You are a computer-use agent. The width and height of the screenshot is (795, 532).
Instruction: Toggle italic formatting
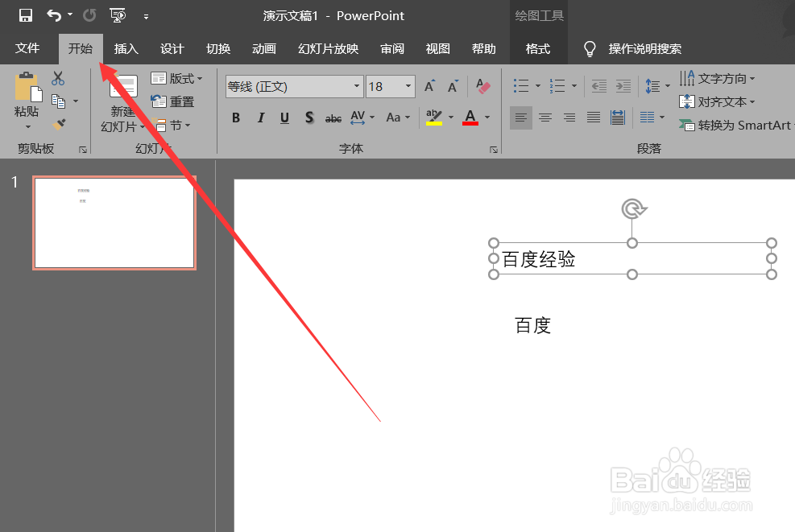pos(261,118)
